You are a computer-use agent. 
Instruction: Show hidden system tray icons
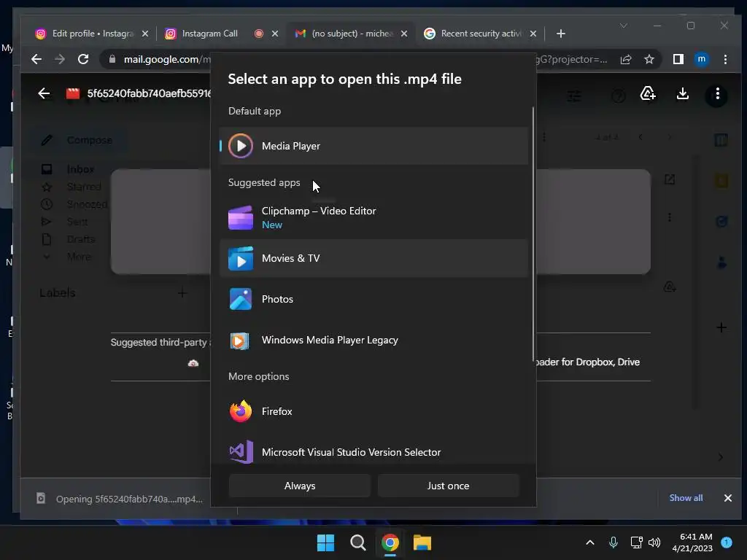pyautogui.click(x=589, y=542)
